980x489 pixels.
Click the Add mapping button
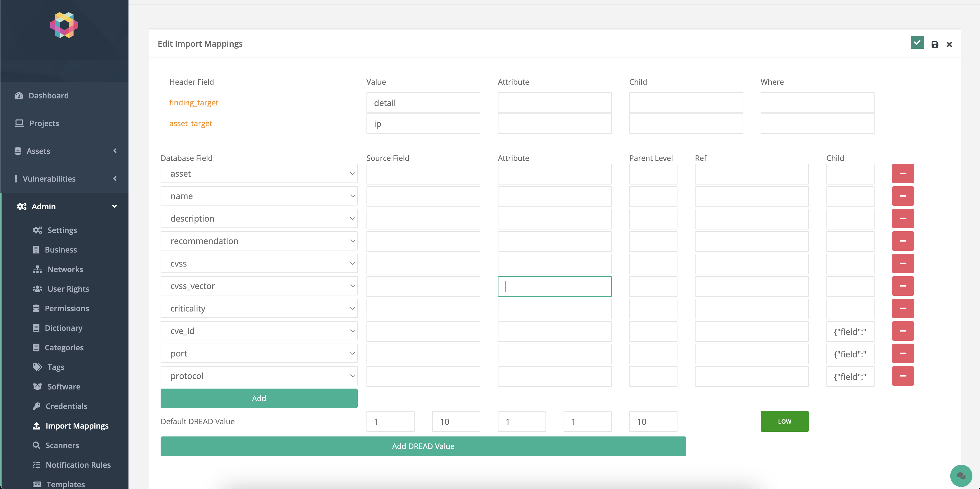click(x=259, y=398)
